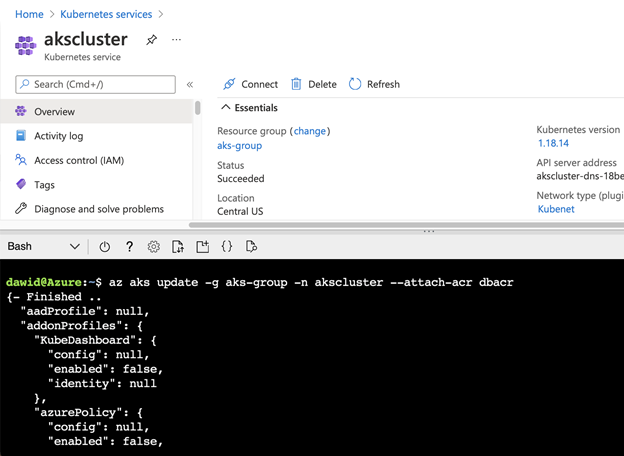Click the Succeeded status text
Viewport: 624px width, 456px height.
click(241, 179)
